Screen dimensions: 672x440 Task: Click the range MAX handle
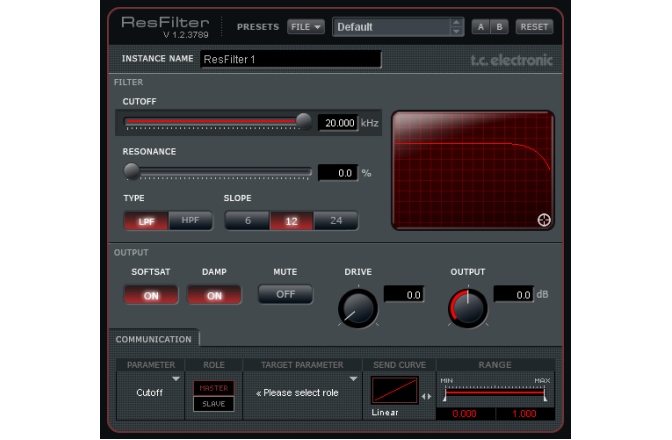(x=545, y=395)
